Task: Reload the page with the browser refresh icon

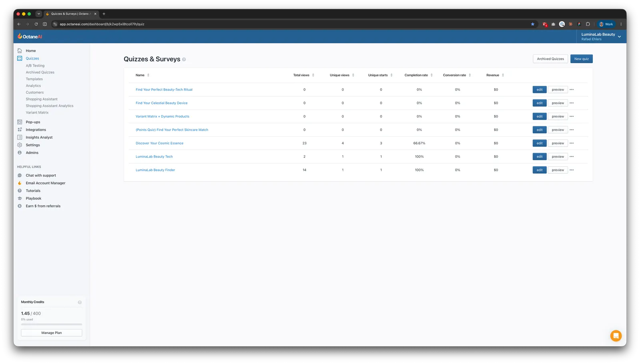Action: coord(36,24)
